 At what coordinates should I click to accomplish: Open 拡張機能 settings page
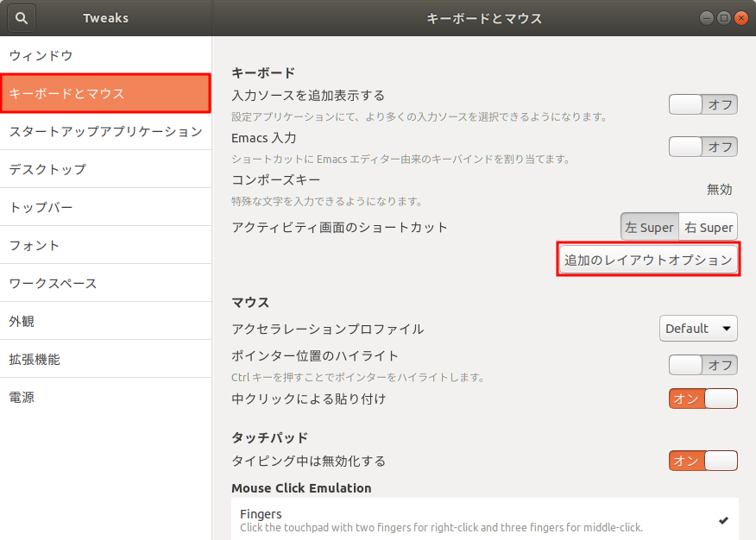[105, 360]
